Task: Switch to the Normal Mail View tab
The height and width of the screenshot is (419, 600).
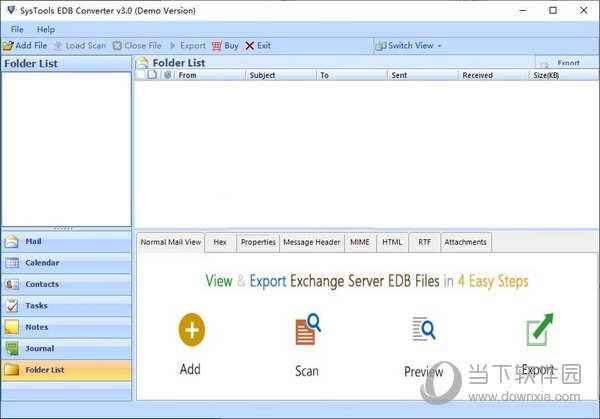Action: pos(170,242)
